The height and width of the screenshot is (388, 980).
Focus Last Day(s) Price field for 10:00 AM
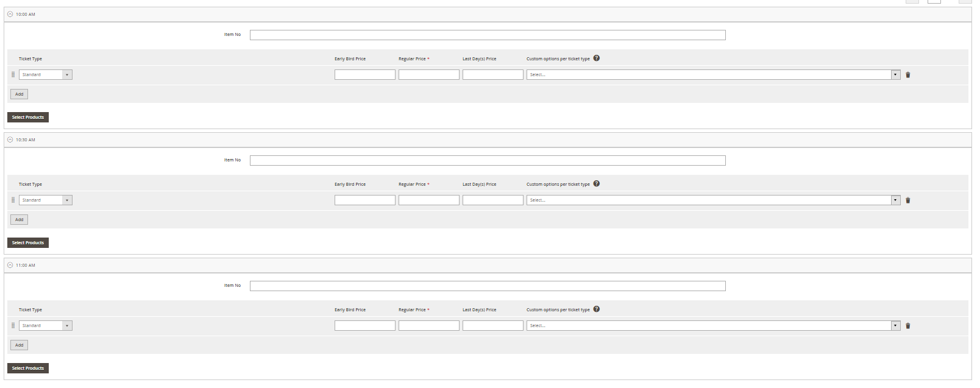[x=493, y=75]
